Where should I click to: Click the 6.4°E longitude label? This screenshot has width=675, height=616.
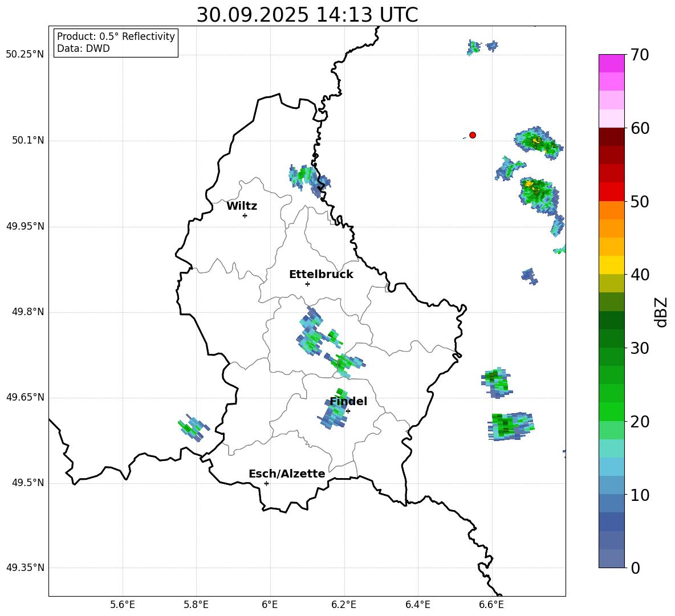(x=417, y=605)
